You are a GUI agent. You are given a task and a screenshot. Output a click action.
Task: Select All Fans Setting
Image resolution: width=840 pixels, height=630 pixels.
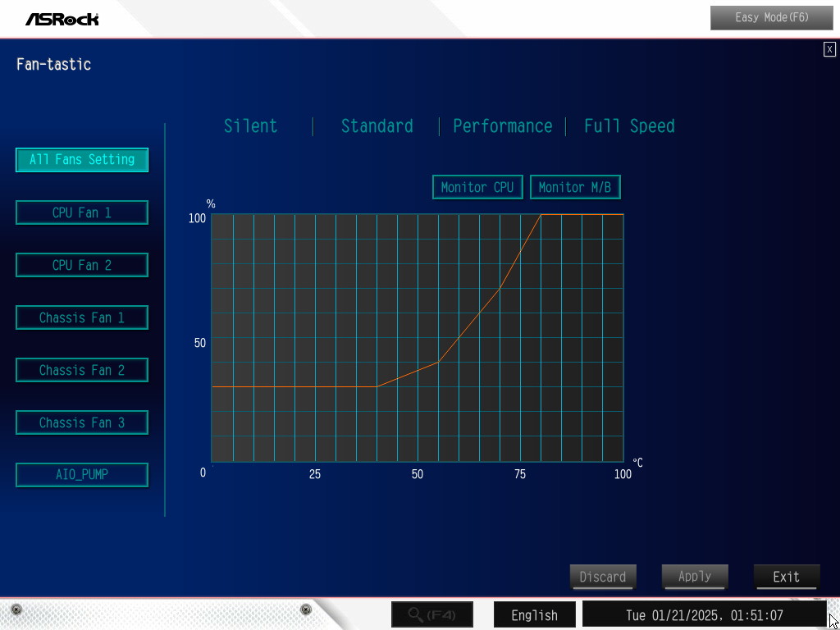tap(82, 160)
